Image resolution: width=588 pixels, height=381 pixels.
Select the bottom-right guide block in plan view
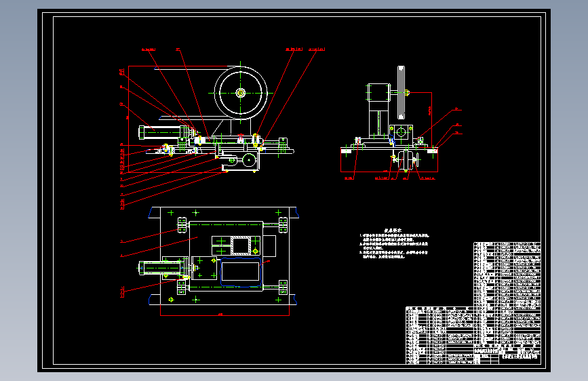point(283,287)
